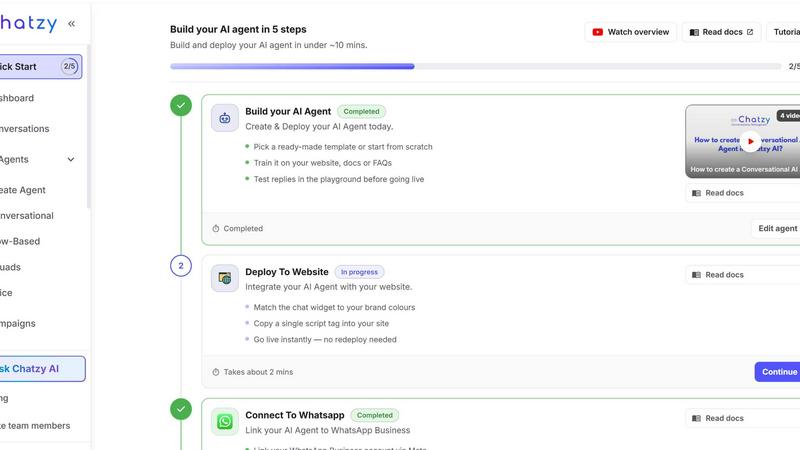The height and width of the screenshot is (450, 800).
Task: Open Read docs under the video thumbnail
Action: point(743,193)
